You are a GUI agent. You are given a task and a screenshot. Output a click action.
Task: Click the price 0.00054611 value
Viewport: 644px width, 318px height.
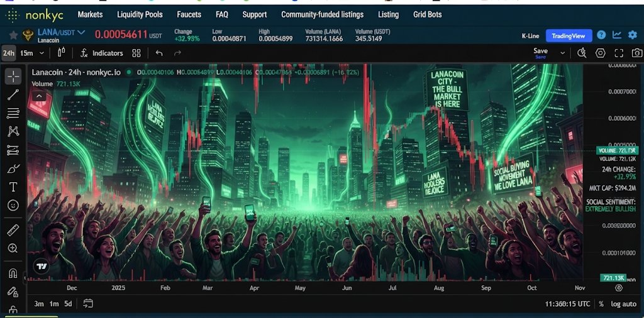(121, 35)
